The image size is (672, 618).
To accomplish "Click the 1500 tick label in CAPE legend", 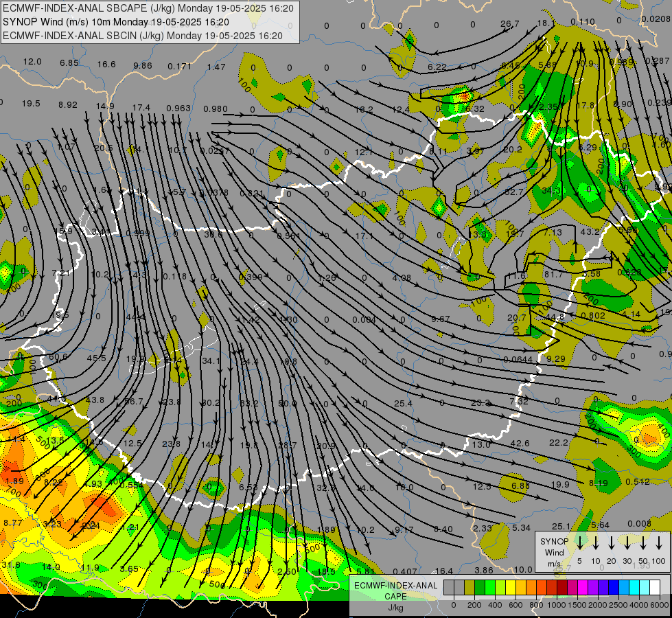I will pos(577,605).
